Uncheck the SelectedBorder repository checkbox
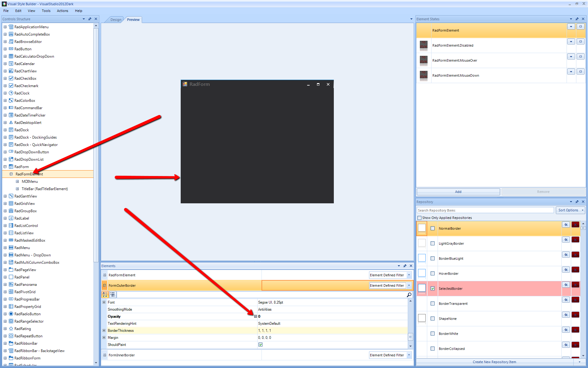The image size is (588, 368). (x=433, y=289)
